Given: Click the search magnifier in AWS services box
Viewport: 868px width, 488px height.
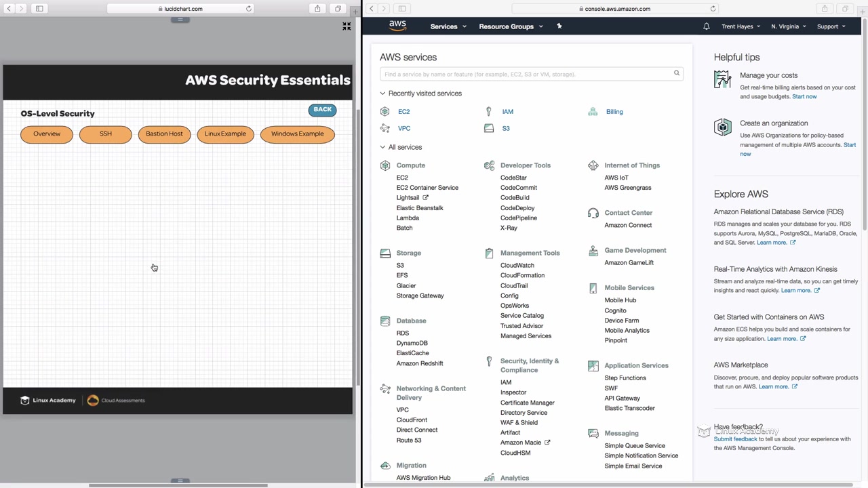Looking at the screenshot, I should 676,73.
